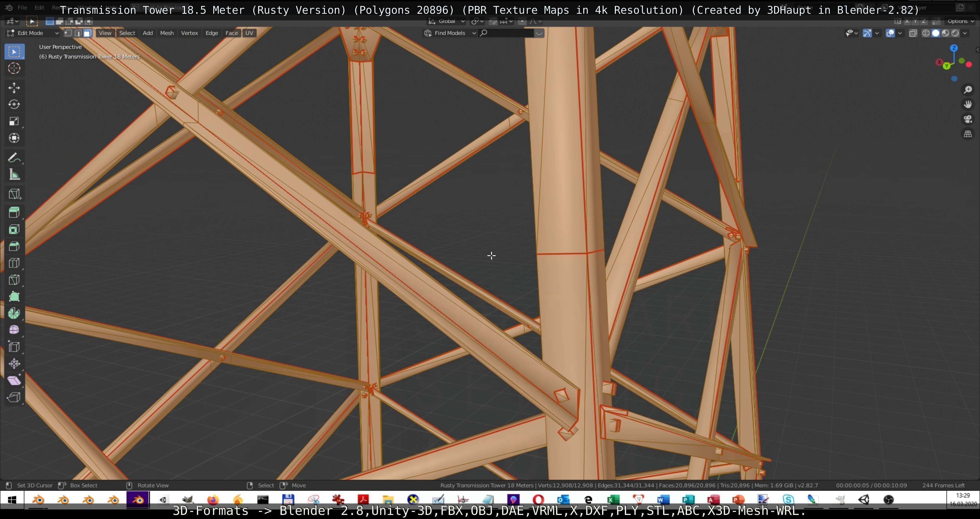Select the Rip Region tool
980x519 pixels.
(x=15, y=397)
